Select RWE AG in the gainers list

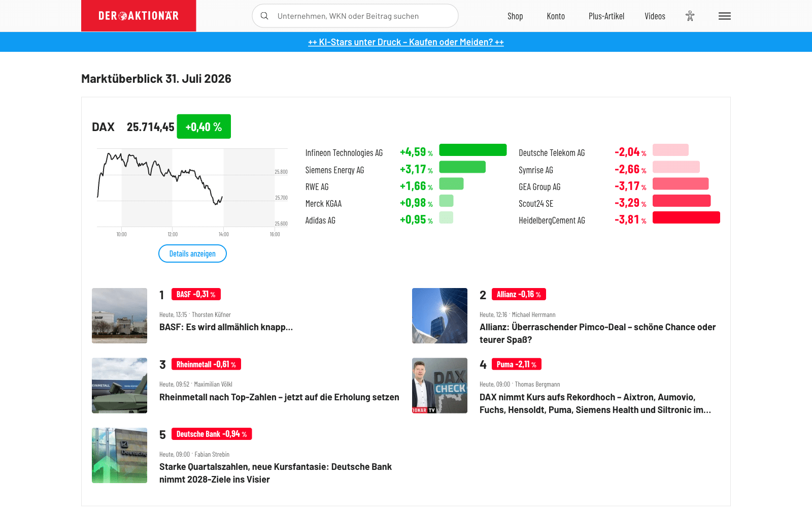pyautogui.click(x=317, y=187)
